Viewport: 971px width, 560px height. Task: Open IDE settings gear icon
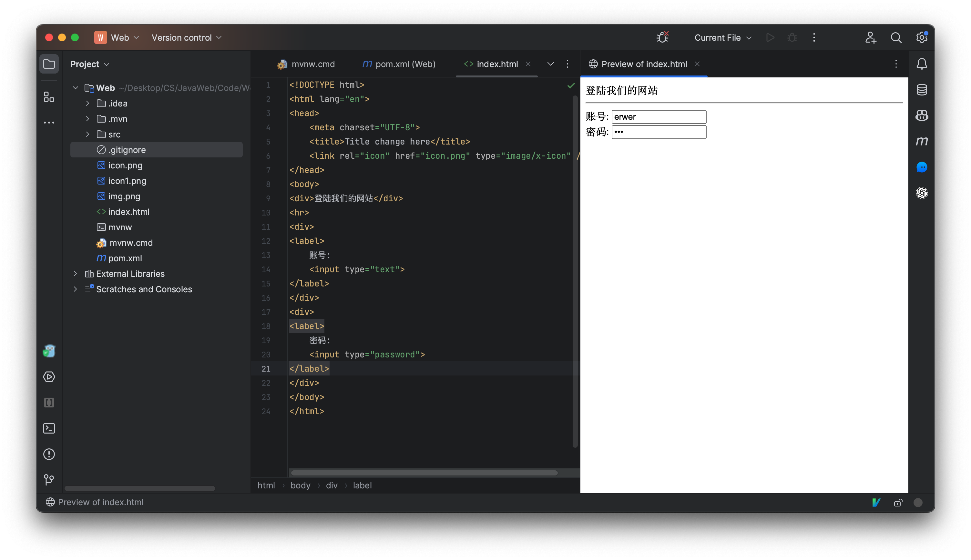[921, 37]
